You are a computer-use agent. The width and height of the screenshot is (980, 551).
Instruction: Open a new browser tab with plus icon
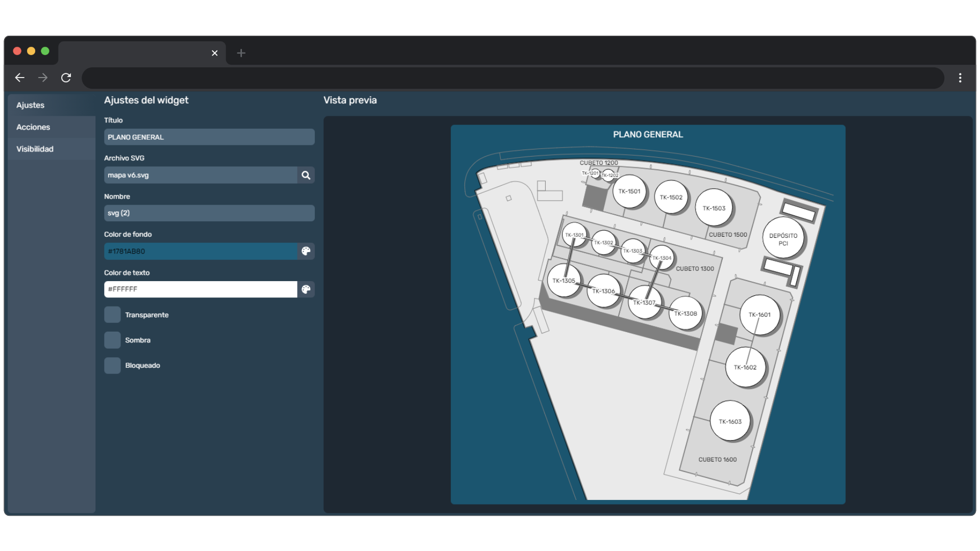click(241, 53)
